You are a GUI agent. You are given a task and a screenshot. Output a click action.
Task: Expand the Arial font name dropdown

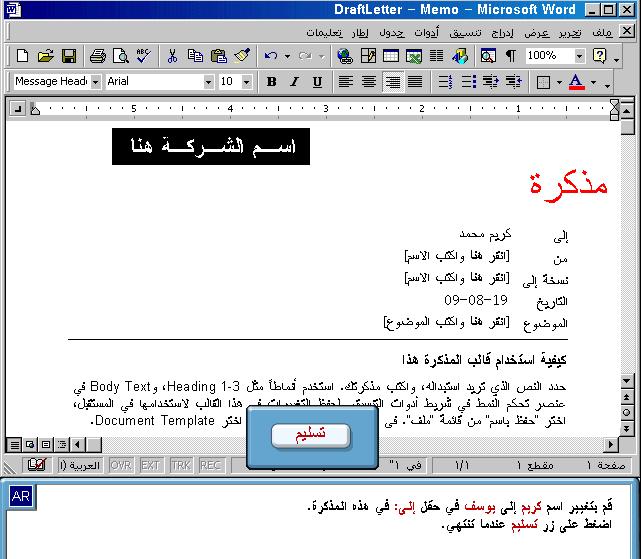(x=209, y=82)
